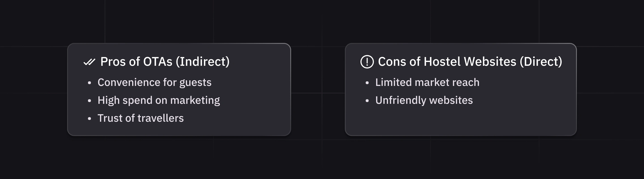Image resolution: width=644 pixels, height=179 pixels.
Task: Select the Pros of OTAs heading
Action: point(165,62)
